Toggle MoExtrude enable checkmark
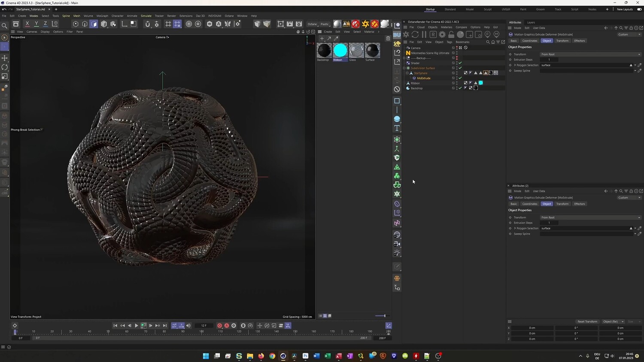The image size is (644, 362). click(x=460, y=78)
